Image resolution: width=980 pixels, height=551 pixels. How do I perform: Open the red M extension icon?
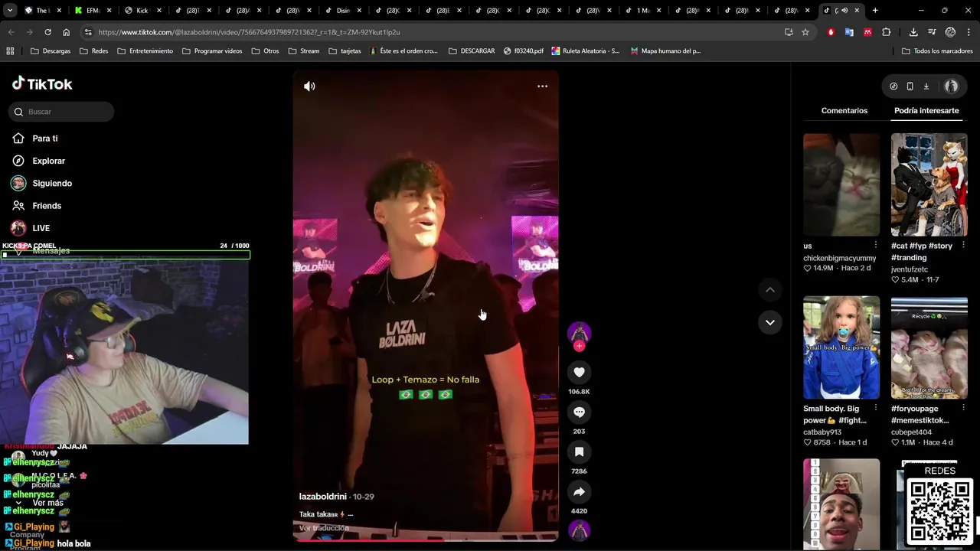(x=867, y=32)
